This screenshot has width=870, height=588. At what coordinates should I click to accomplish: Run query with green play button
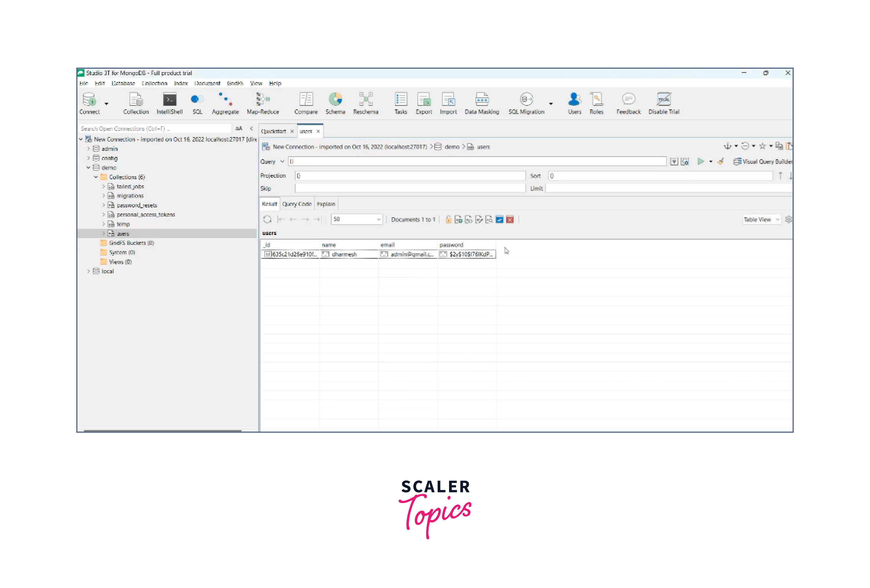coord(700,161)
